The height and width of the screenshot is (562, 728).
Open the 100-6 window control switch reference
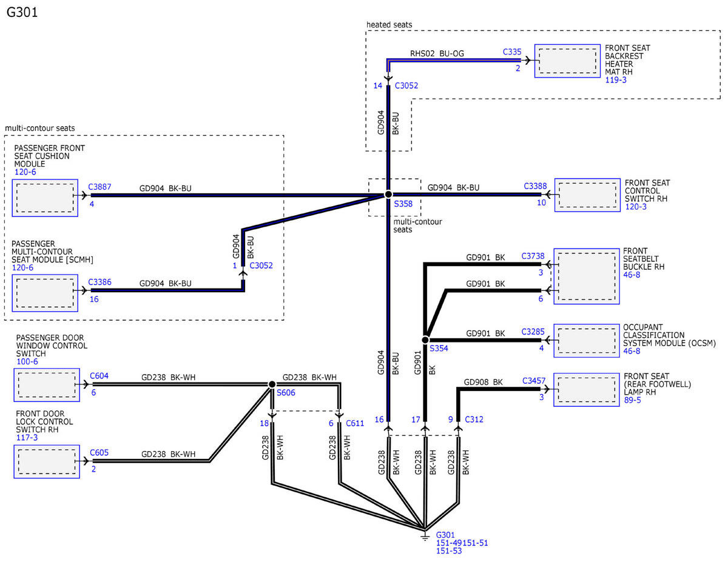[29, 362]
